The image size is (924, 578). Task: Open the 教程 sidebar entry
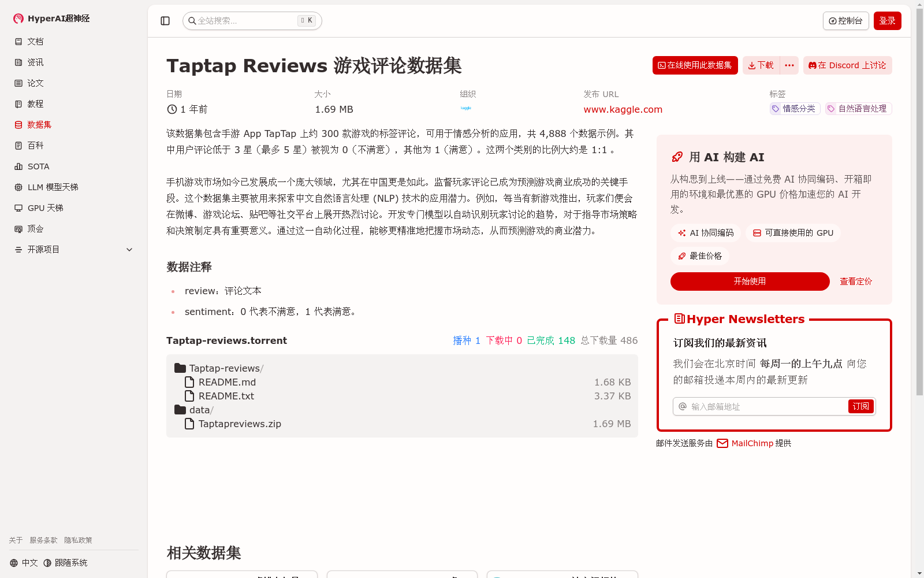point(35,103)
